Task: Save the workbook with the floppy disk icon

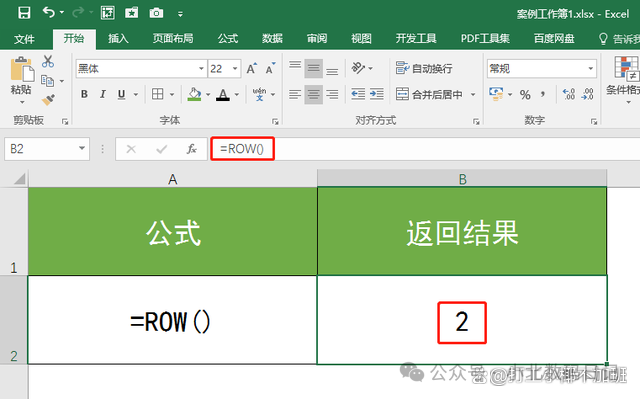Action: pos(24,13)
